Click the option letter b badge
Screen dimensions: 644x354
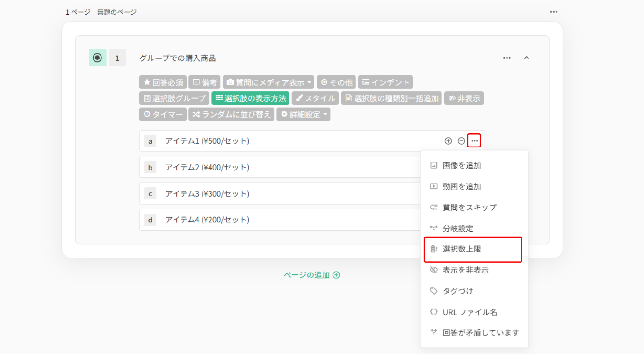[x=150, y=167]
